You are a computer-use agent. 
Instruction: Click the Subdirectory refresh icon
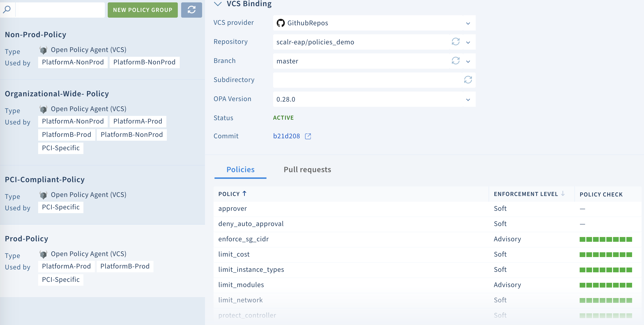[x=468, y=80]
